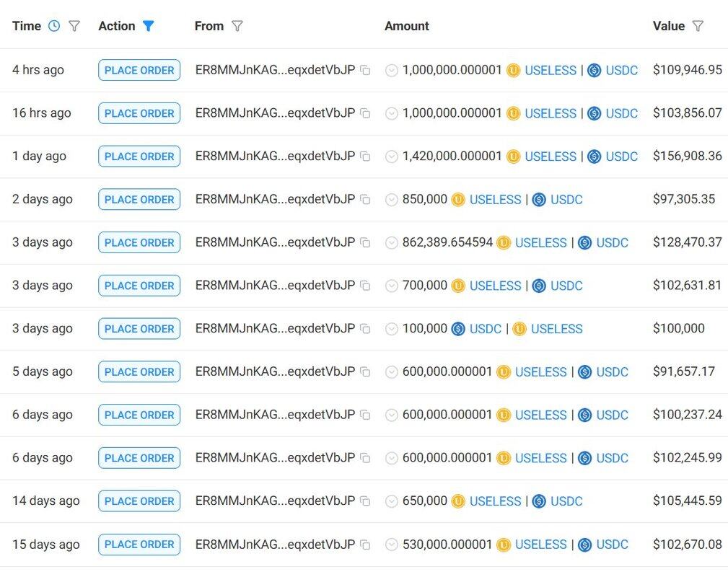
Task: Open the Time column filter funnel
Action: (74, 26)
